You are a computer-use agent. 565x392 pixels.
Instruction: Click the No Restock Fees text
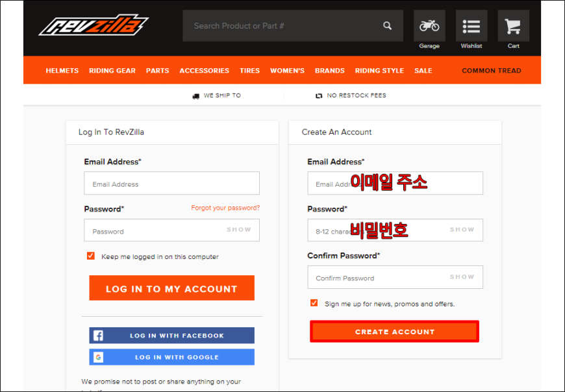point(357,95)
